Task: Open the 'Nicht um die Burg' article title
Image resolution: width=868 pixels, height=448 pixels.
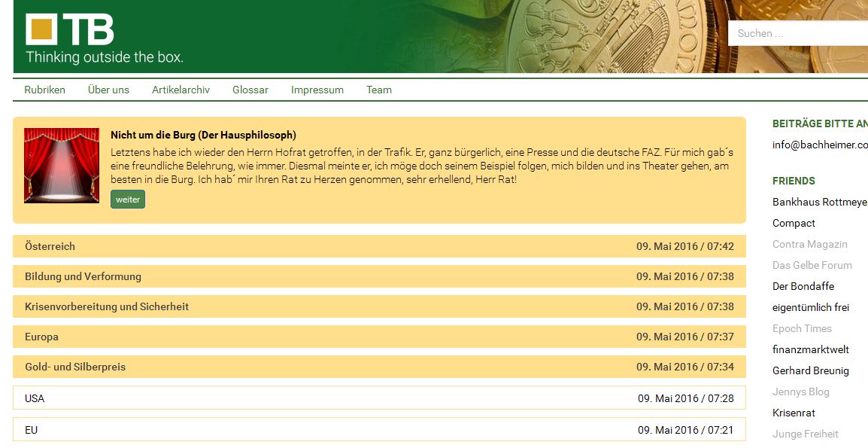Action: tap(203, 136)
